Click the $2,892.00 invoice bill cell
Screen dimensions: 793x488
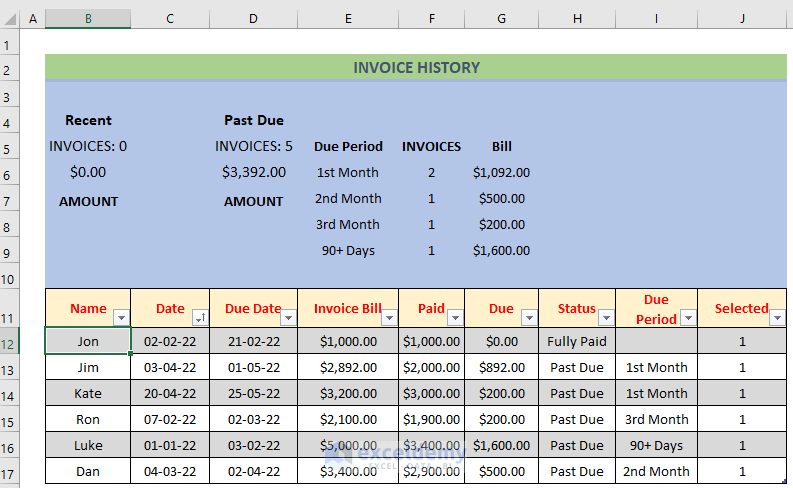tap(348, 368)
